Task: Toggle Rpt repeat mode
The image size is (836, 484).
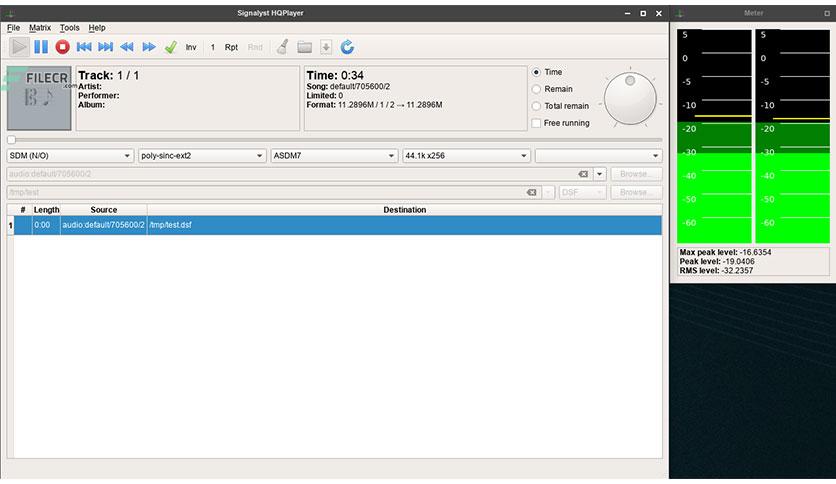Action: pos(231,47)
